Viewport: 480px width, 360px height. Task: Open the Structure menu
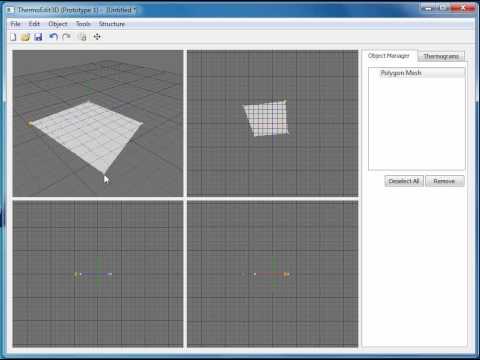coord(112,24)
